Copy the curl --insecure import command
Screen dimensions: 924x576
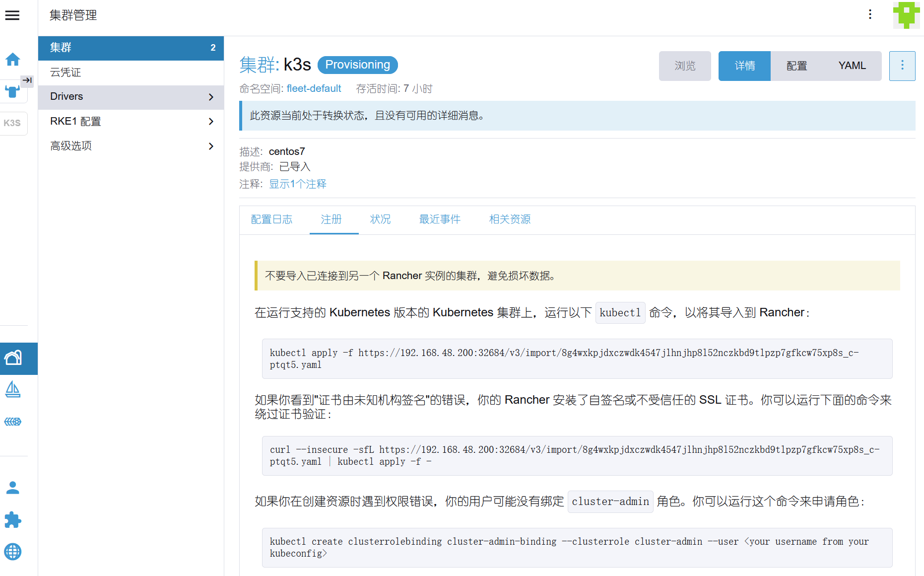click(577, 456)
